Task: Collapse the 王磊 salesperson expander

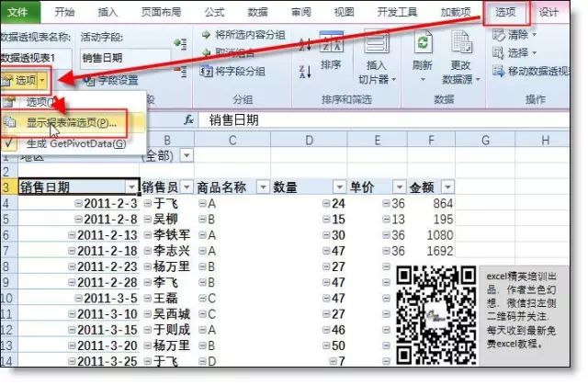Action: (148, 298)
